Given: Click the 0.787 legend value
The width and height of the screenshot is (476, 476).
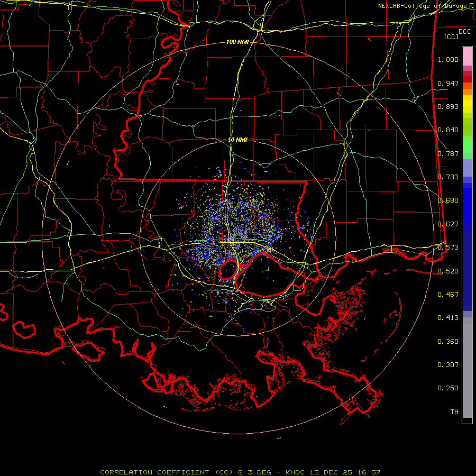Looking at the screenshot, I should (x=448, y=153).
